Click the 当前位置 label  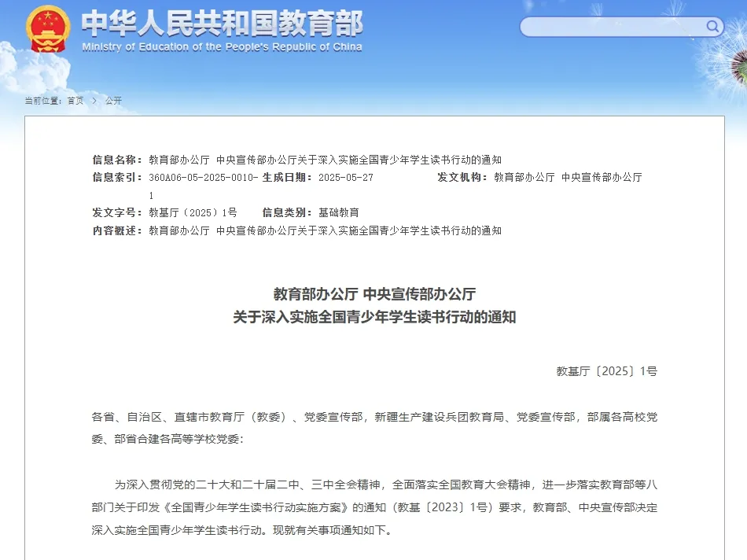point(43,101)
